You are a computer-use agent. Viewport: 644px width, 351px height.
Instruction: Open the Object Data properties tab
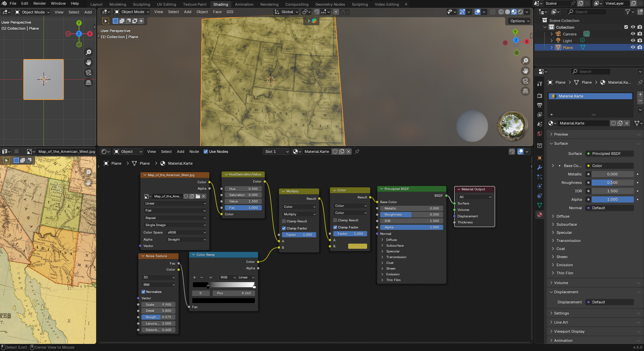coord(540,205)
